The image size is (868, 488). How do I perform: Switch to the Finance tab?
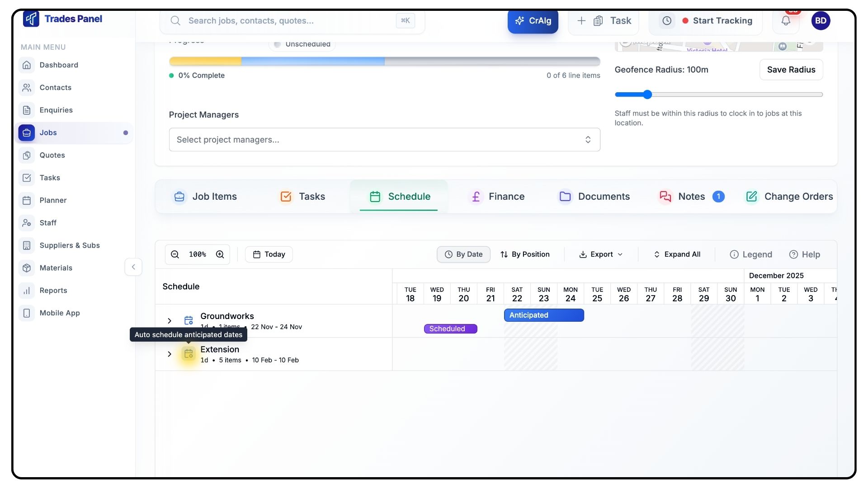click(x=497, y=197)
